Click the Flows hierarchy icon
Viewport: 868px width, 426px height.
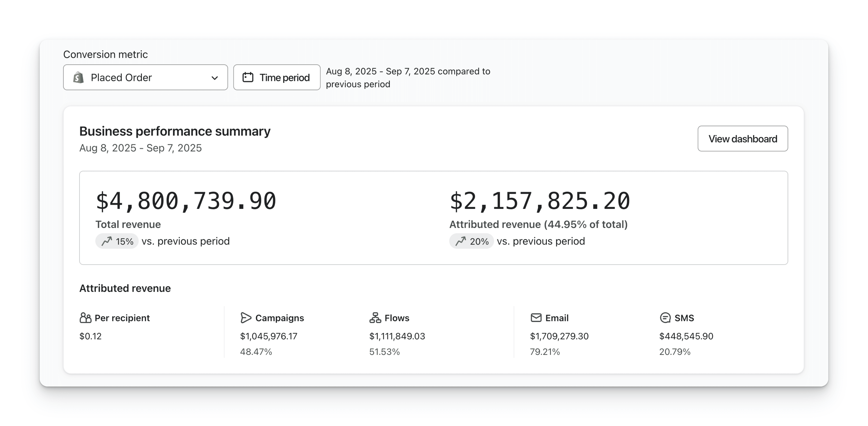click(x=375, y=318)
